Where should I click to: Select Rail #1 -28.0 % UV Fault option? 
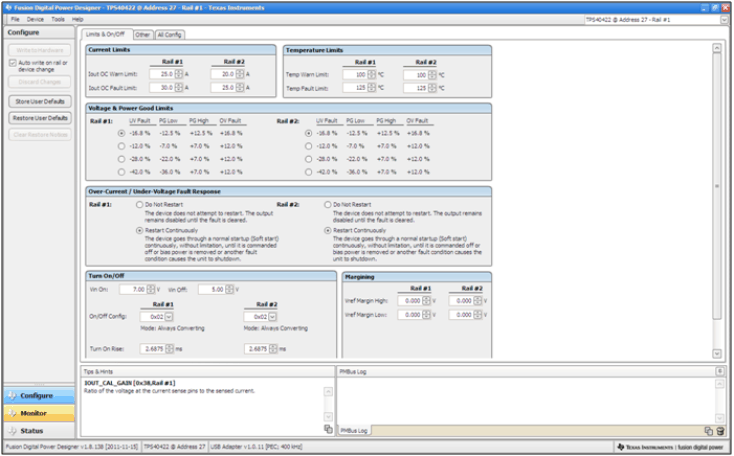(121, 159)
